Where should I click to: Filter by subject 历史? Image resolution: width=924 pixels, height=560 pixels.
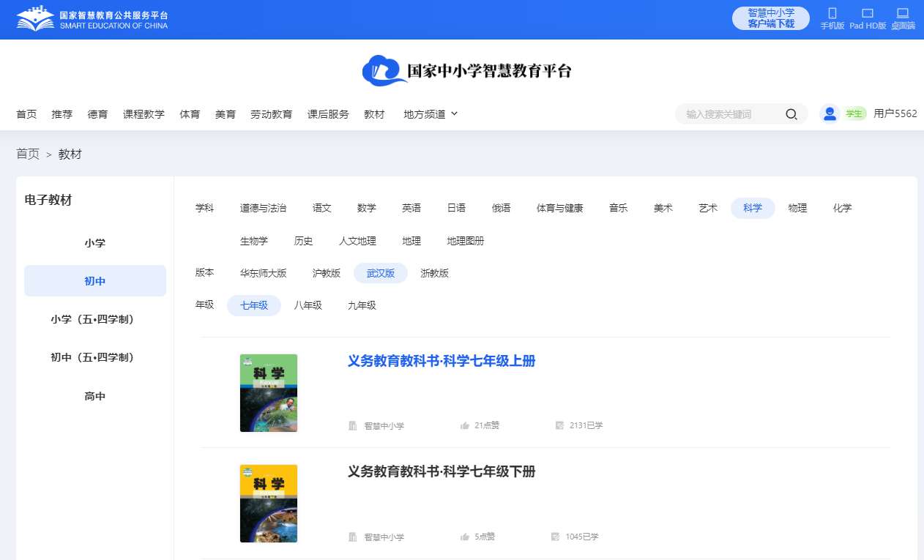pyautogui.click(x=304, y=241)
